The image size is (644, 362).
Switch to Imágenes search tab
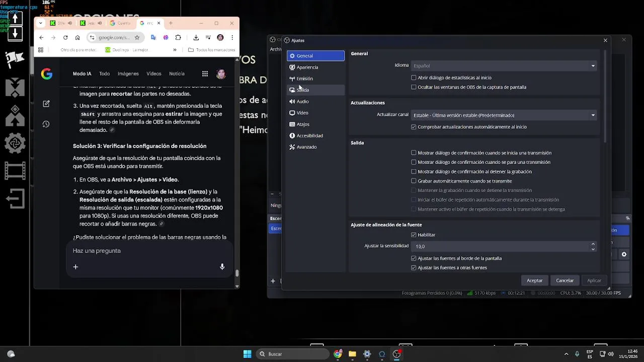(x=128, y=74)
